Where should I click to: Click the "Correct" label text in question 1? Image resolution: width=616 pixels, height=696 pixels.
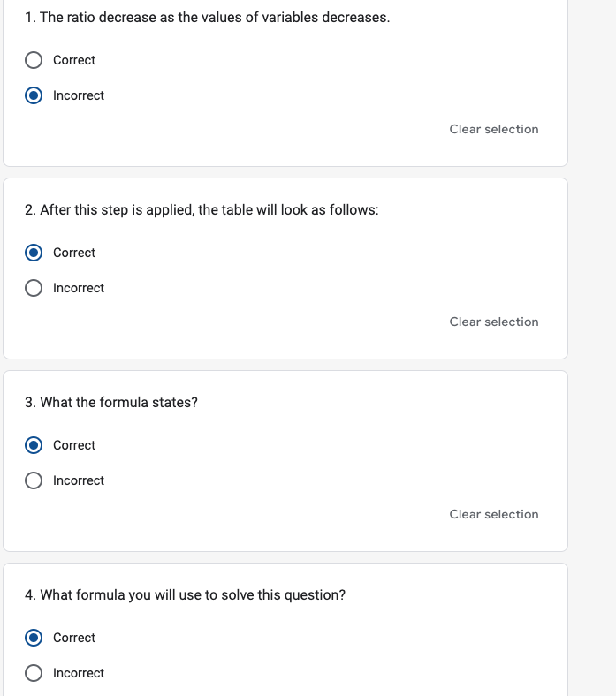74,60
